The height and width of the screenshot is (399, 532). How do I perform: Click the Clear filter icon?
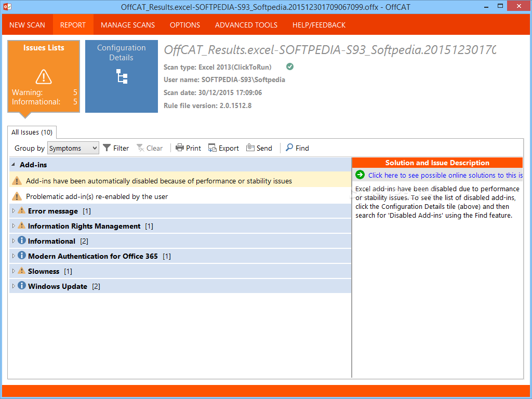pos(140,148)
